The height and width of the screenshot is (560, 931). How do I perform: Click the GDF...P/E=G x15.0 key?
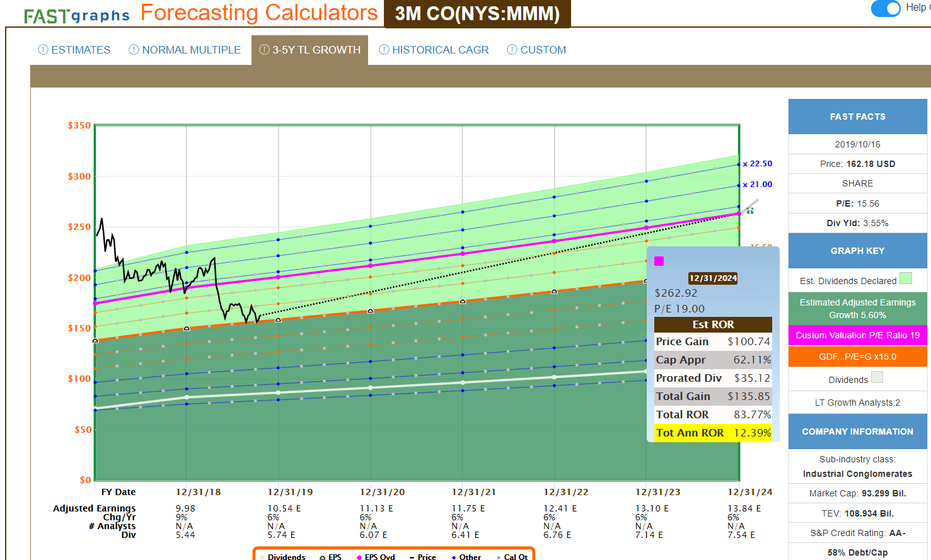point(857,357)
